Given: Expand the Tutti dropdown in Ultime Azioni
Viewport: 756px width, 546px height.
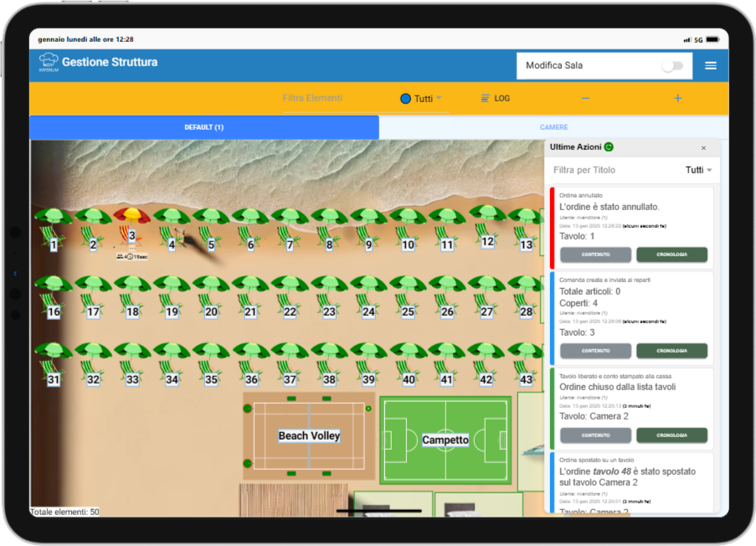Looking at the screenshot, I should pos(698,170).
